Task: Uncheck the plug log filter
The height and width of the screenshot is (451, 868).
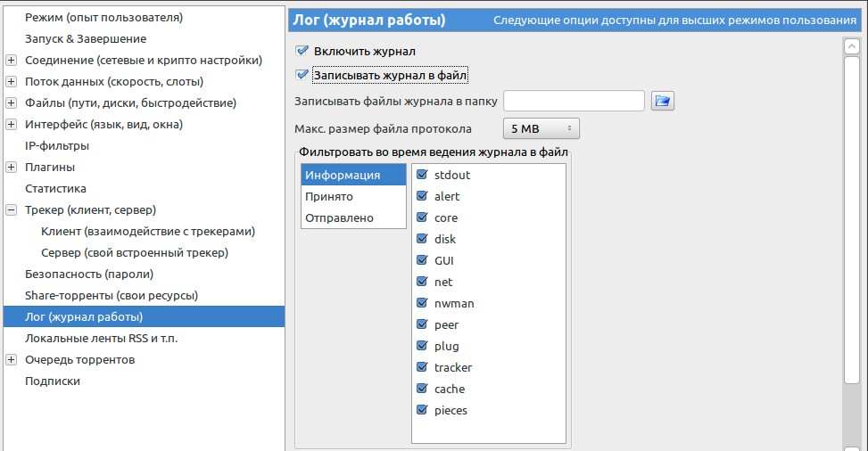Action: click(422, 346)
